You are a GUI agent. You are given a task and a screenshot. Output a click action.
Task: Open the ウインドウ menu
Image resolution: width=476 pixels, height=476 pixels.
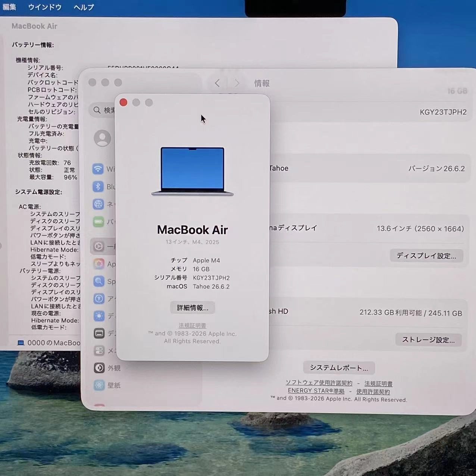[45, 7]
